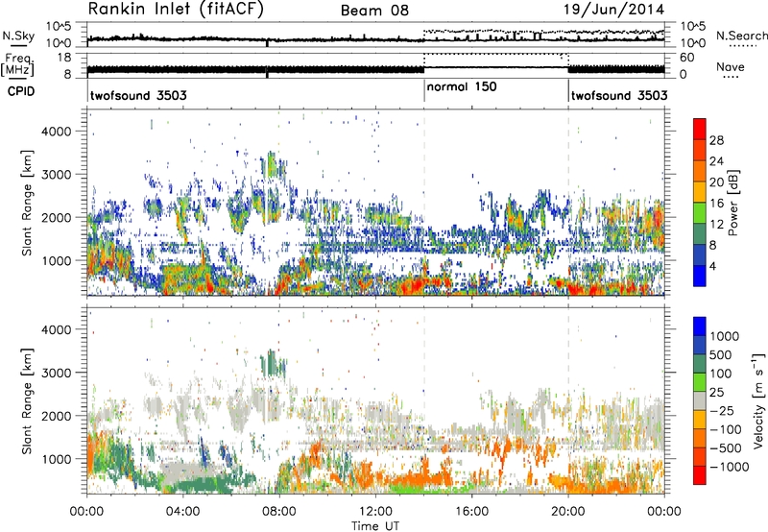Click the '28' value on power color bar
The width and height of the screenshot is (768, 532).
tap(716, 140)
